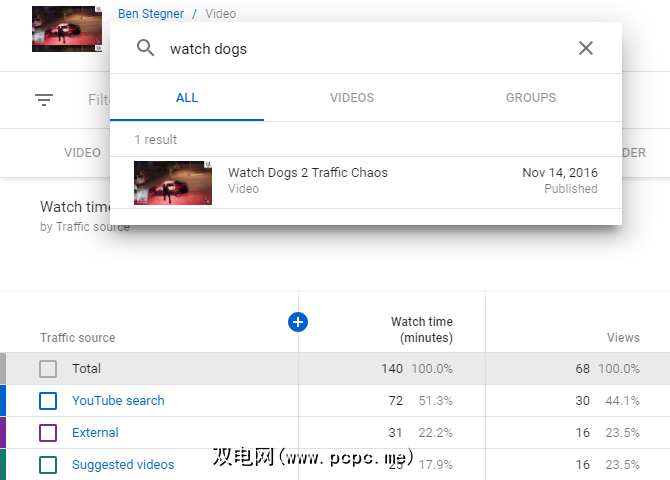
Task: Click the 1 result label
Action: pos(156,139)
